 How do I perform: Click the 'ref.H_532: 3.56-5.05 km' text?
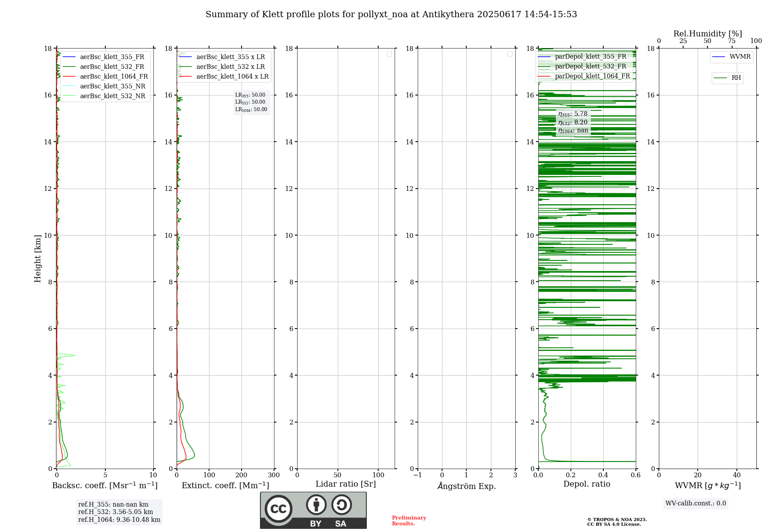(115, 512)
